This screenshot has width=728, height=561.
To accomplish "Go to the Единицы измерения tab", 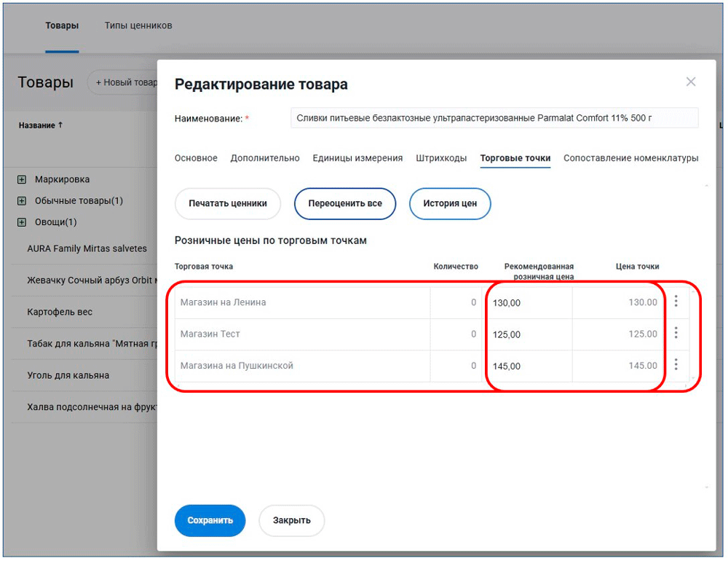I will pos(357,158).
